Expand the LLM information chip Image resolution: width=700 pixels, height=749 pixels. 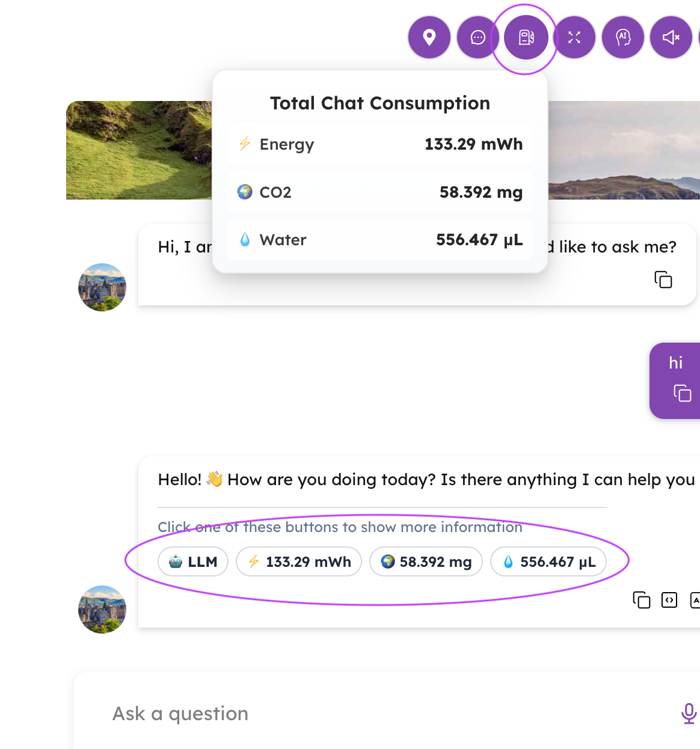pyautogui.click(x=193, y=562)
